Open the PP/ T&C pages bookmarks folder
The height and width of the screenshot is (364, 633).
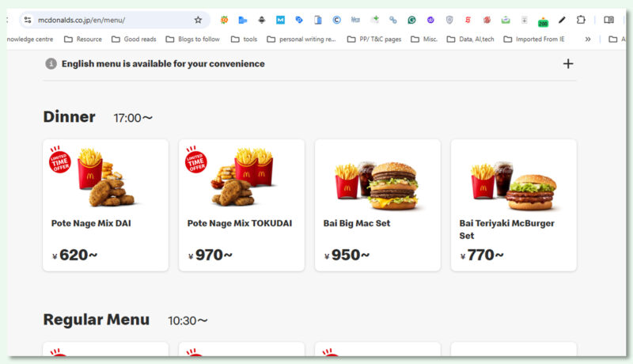tap(374, 39)
